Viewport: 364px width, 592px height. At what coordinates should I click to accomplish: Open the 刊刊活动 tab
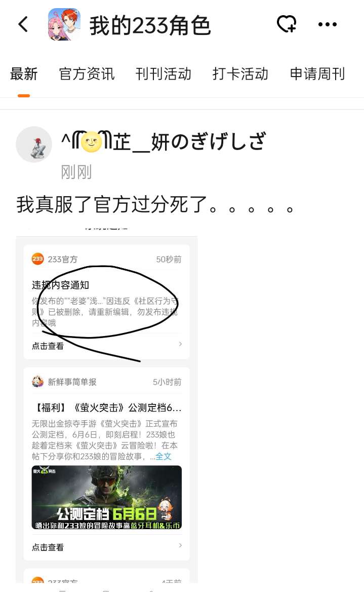pos(164,74)
